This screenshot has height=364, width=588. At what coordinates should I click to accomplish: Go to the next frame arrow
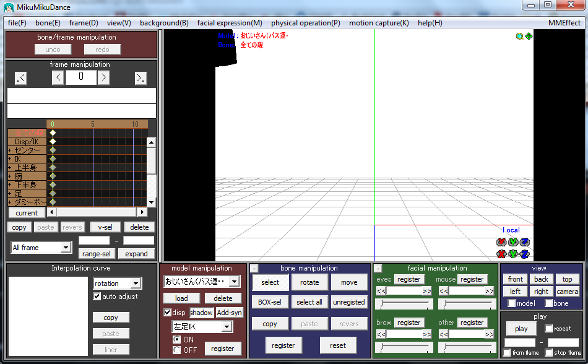pyautogui.click(x=103, y=77)
